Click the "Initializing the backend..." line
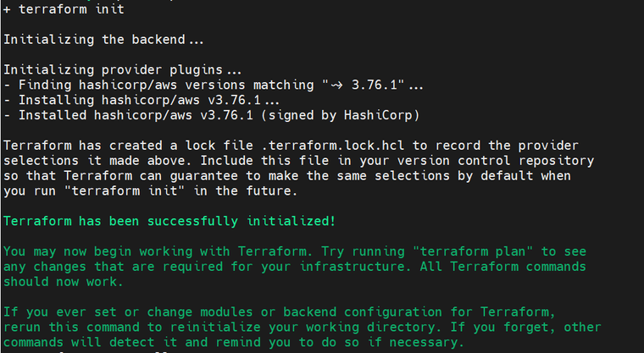This screenshot has width=644, height=353. coord(103,40)
